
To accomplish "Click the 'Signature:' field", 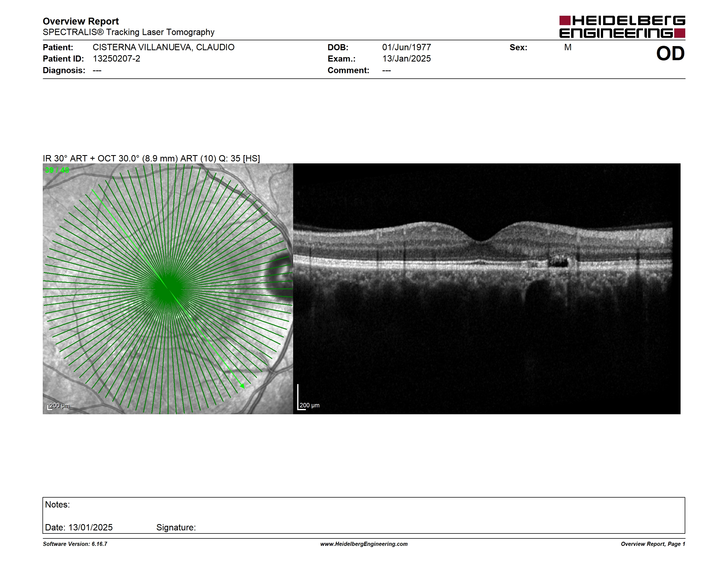I will click(x=176, y=527).
